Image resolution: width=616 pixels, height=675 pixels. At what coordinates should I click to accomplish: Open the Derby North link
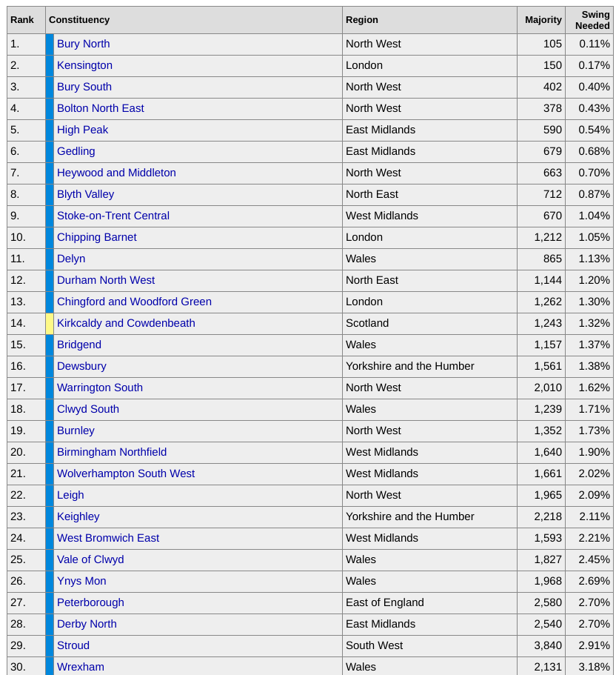pyautogui.click(x=87, y=624)
